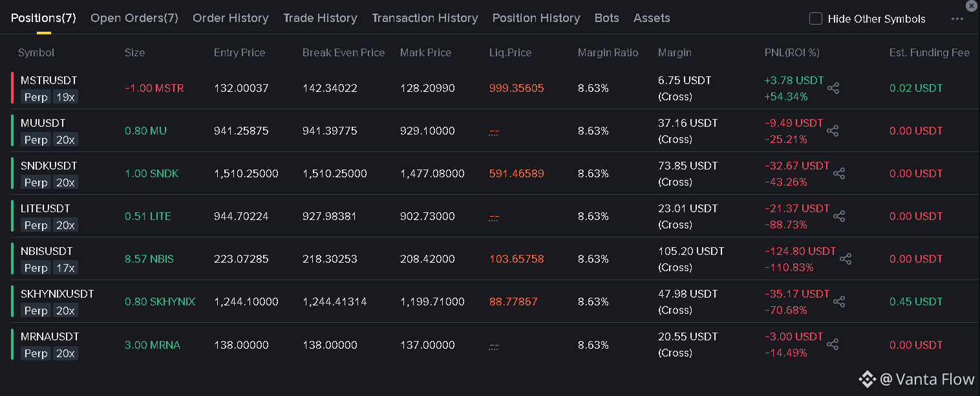The image size is (980, 396).
Task: Go to the Assets tab
Action: point(652,18)
